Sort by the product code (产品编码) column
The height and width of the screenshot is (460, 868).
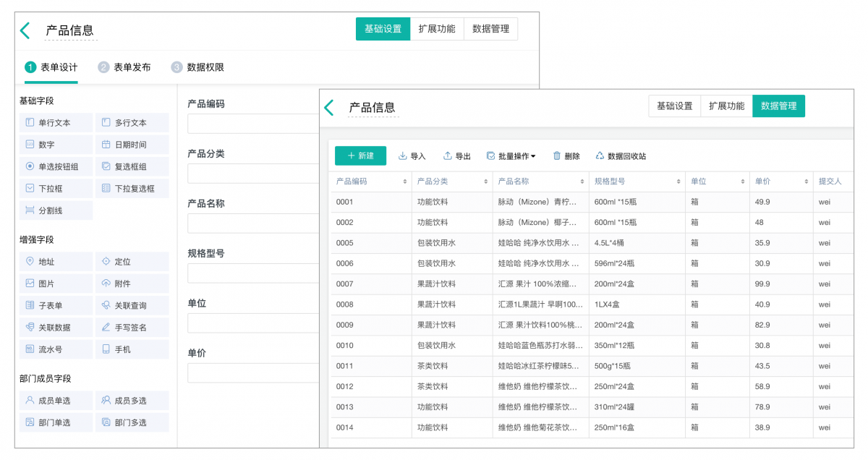(x=404, y=182)
